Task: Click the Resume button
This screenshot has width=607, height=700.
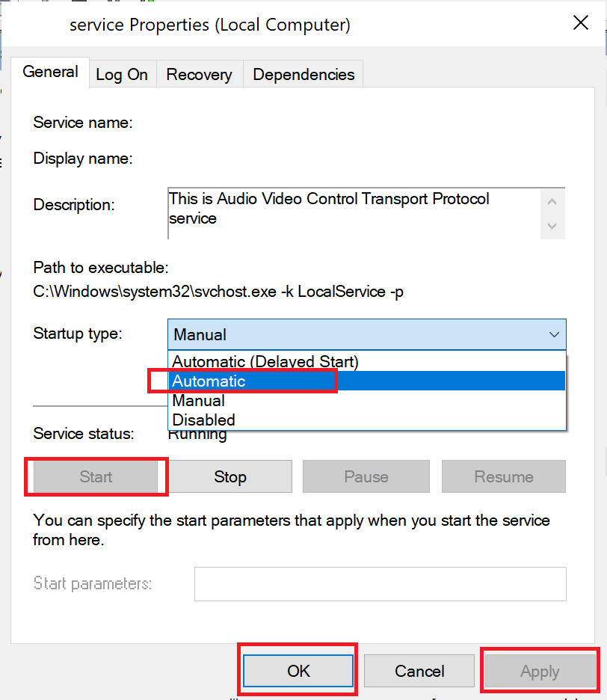Action: pyautogui.click(x=504, y=477)
